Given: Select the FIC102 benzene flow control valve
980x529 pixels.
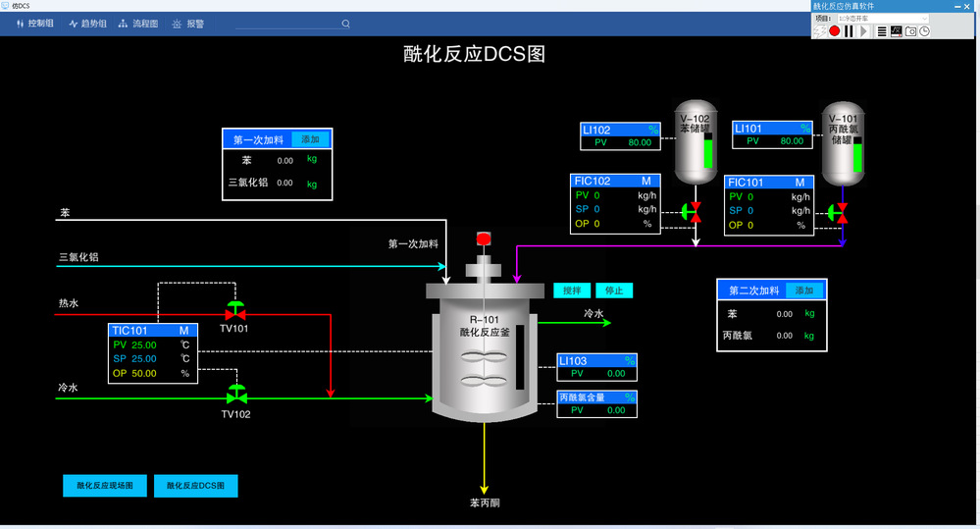Looking at the screenshot, I should tap(692, 213).
